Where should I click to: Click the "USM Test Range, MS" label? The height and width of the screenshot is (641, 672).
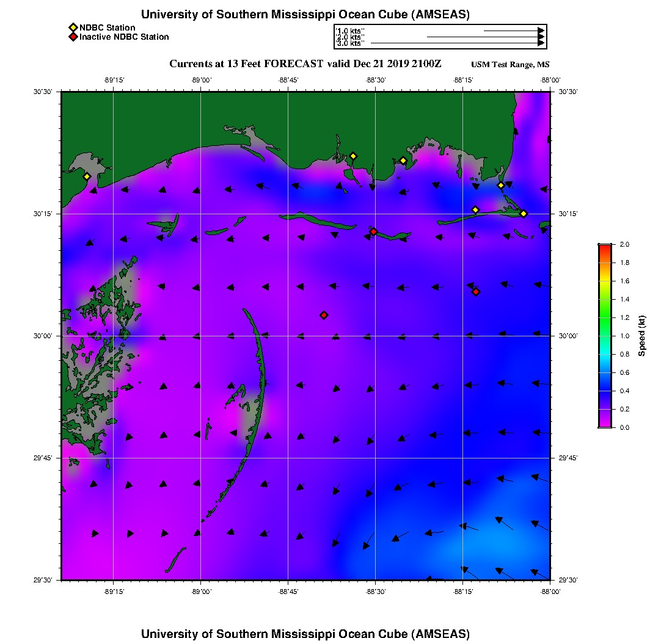[510, 65]
